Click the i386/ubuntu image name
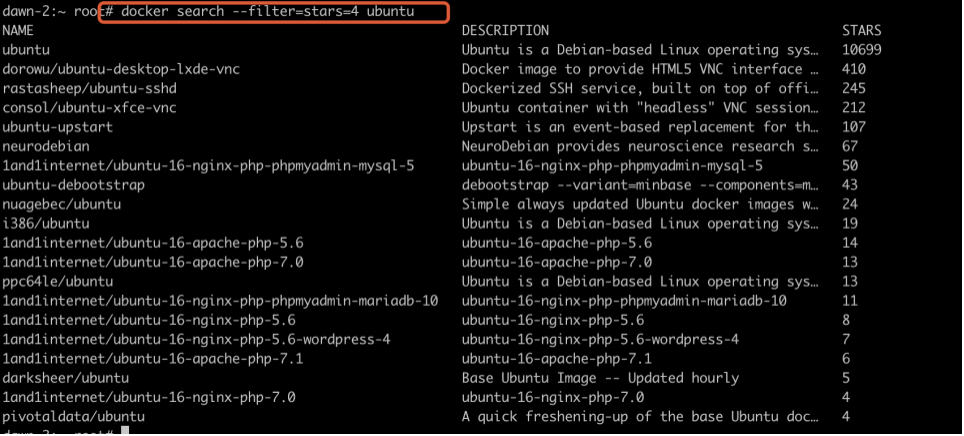The width and height of the screenshot is (964, 436). tap(45, 223)
